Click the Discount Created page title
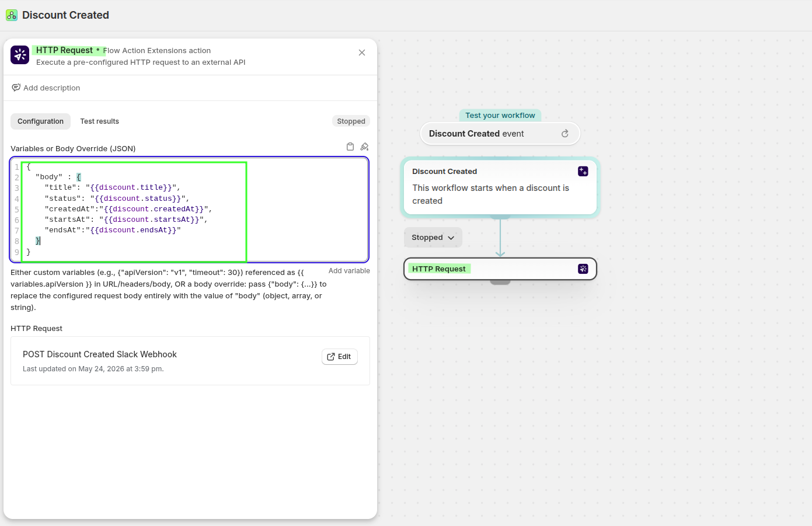Viewport: 812px width, 526px height. tap(65, 15)
